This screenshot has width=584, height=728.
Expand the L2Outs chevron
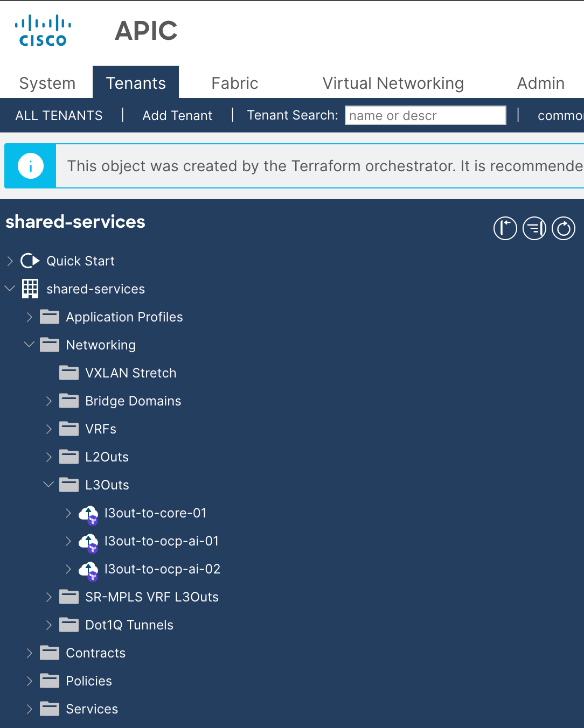49,457
